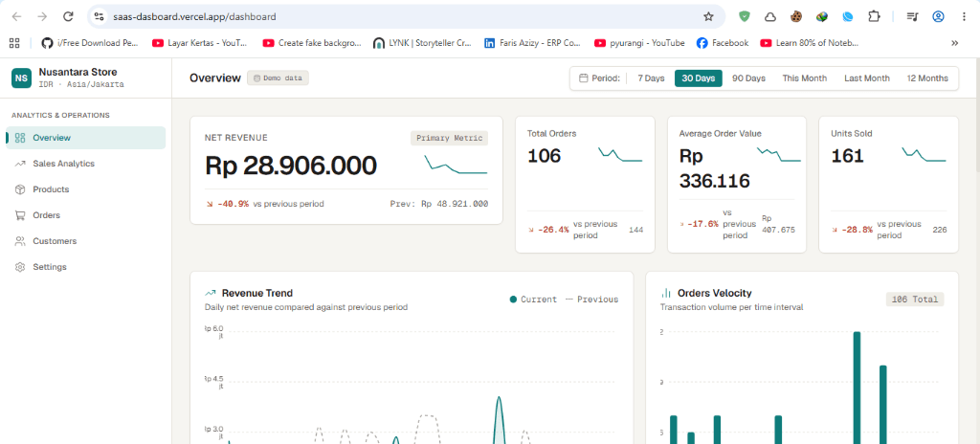Open the GitHub bookmark i/Free Download
The width and height of the screenshot is (980, 444).
90,43
